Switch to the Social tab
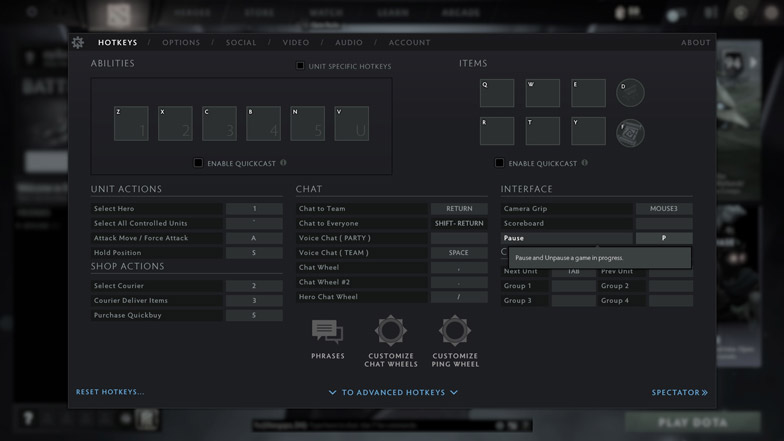This screenshot has width=784, height=441. (x=241, y=42)
